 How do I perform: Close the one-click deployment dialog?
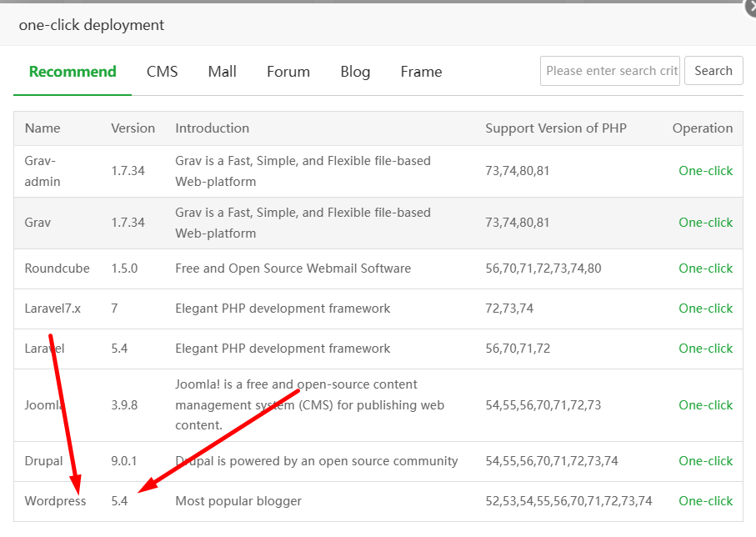point(750,7)
